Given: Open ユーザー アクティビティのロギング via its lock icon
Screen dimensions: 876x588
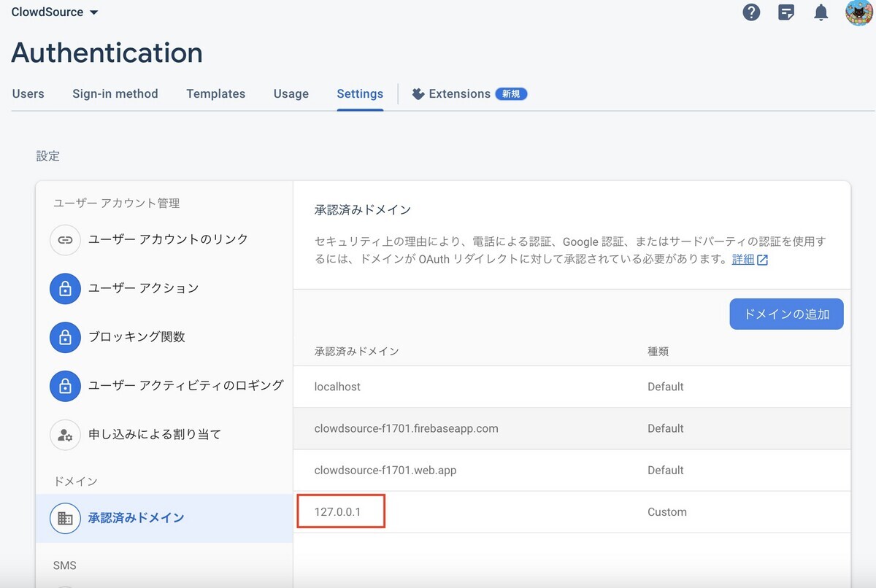Looking at the screenshot, I should (x=65, y=386).
